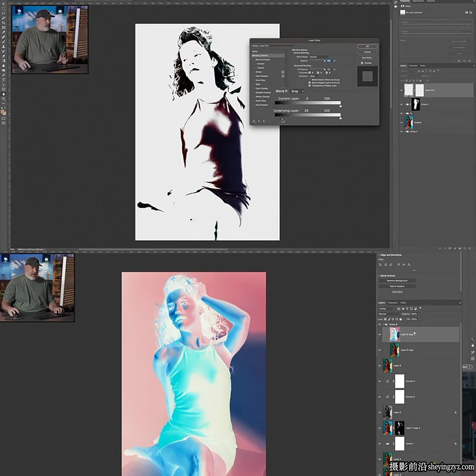
Task: Select the Move tool
Action: 4,4
